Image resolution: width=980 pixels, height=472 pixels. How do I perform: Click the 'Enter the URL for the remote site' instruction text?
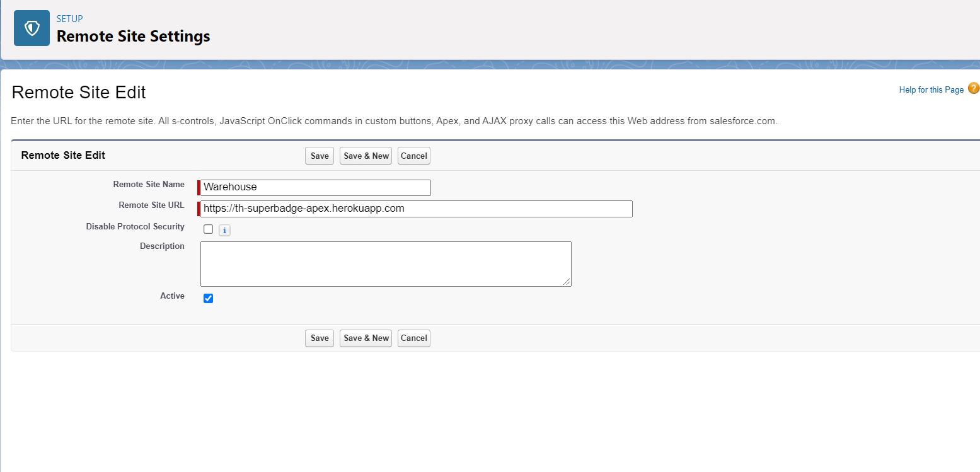click(395, 121)
